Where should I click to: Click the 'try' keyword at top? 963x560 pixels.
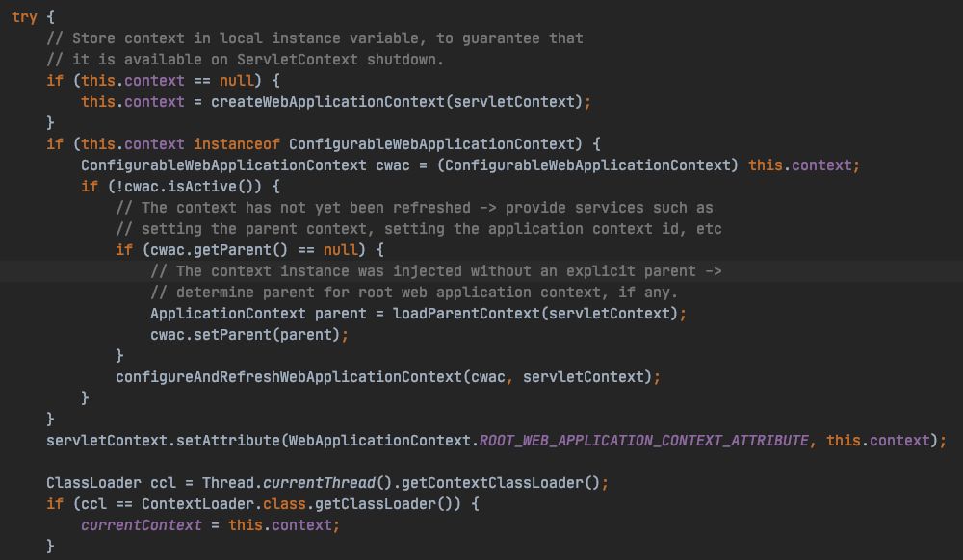(25, 17)
